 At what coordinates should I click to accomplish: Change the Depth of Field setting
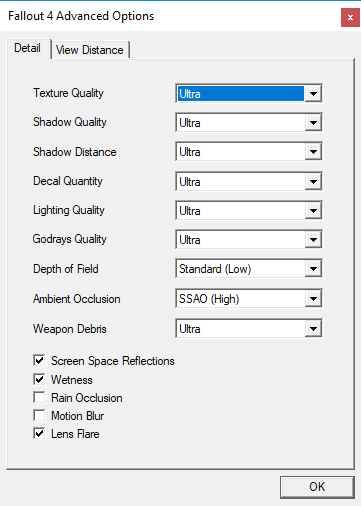(249, 269)
